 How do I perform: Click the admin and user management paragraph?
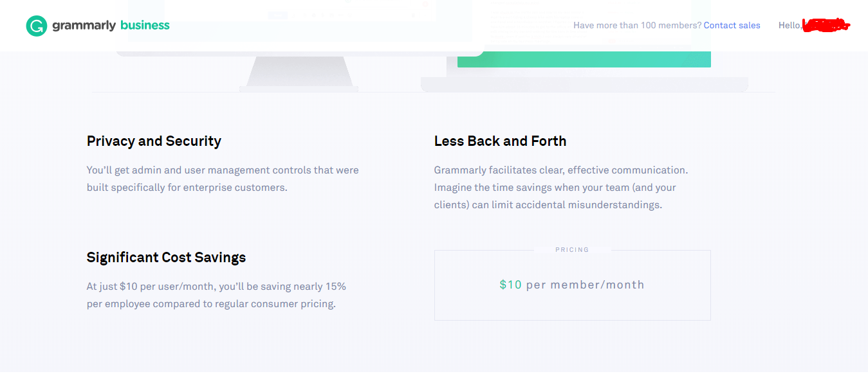click(223, 179)
